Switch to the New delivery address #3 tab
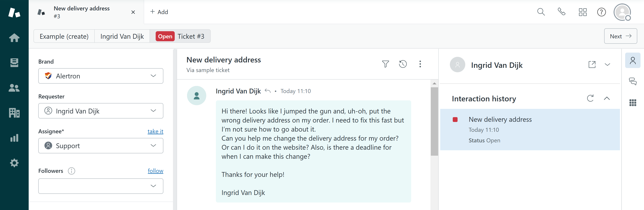644x210 pixels. (x=82, y=12)
